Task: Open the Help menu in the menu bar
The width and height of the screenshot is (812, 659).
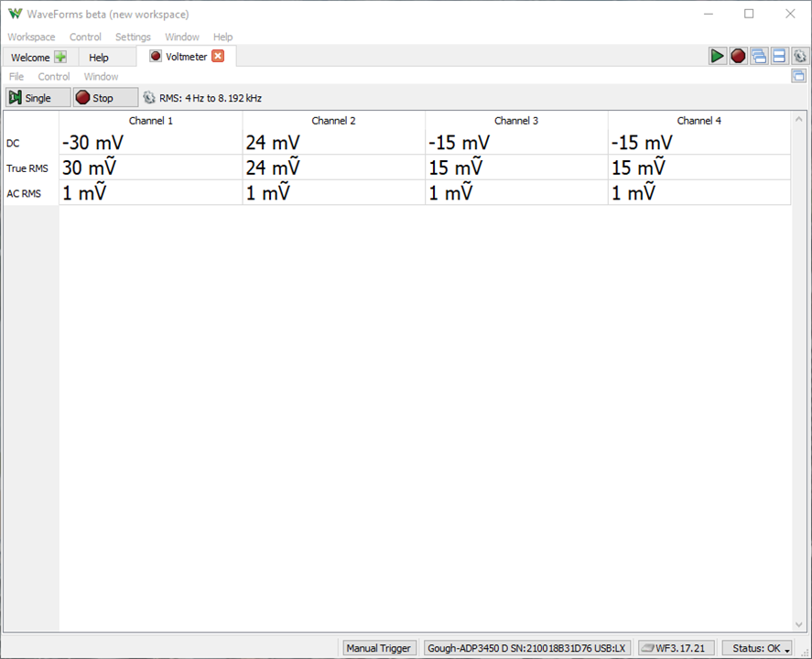Action: click(222, 37)
